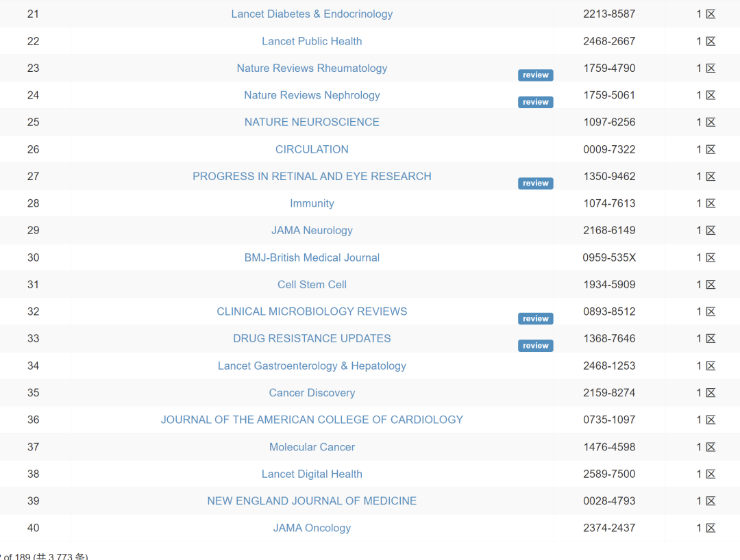This screenshot has height=560, width=740.
Task: Open Journal of the American College of Cardiology
Action: [312, 420]
